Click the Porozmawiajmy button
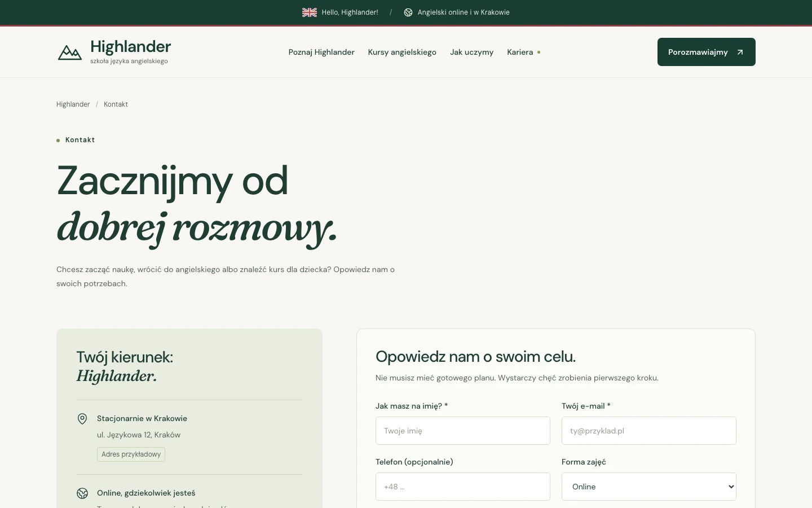Screen dimensions: 812x508 [x=707, y=52]
